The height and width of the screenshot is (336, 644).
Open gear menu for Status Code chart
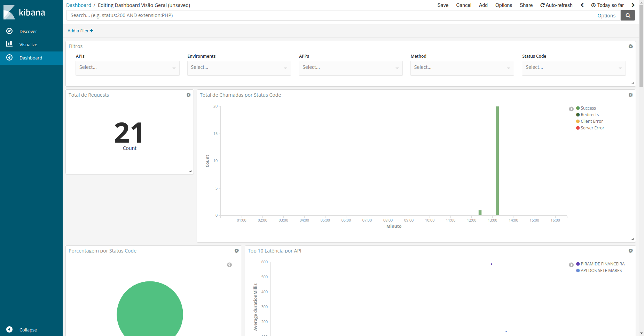click(630, 95)
